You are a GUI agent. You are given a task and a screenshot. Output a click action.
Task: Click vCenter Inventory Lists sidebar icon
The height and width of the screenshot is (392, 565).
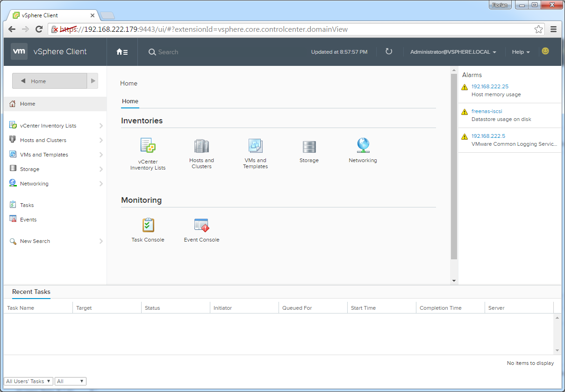13,125
